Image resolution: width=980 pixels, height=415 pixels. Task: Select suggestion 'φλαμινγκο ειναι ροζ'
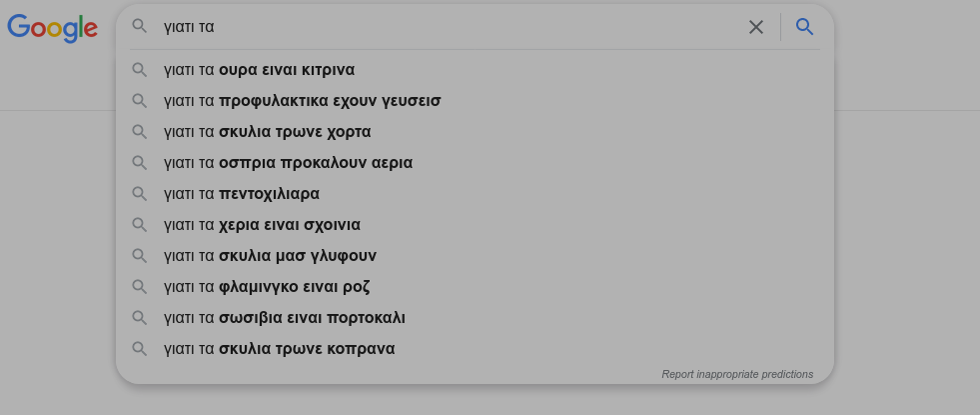coord(475,287)
